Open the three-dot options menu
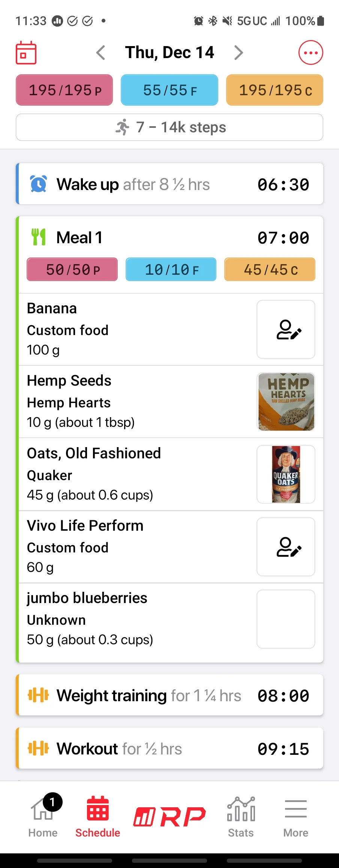This screenshot has width=339, height=868. click(310, 52)
